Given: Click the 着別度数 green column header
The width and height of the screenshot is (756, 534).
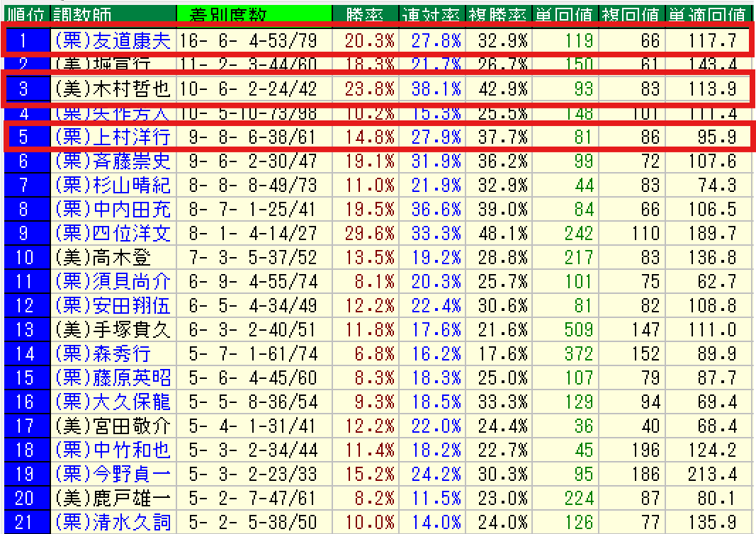Looking at the screenshot, I should click(x=253, y=13).
